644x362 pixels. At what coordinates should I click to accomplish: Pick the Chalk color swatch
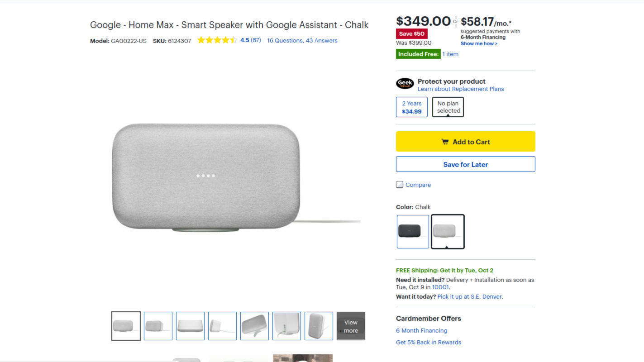[448, 232]
